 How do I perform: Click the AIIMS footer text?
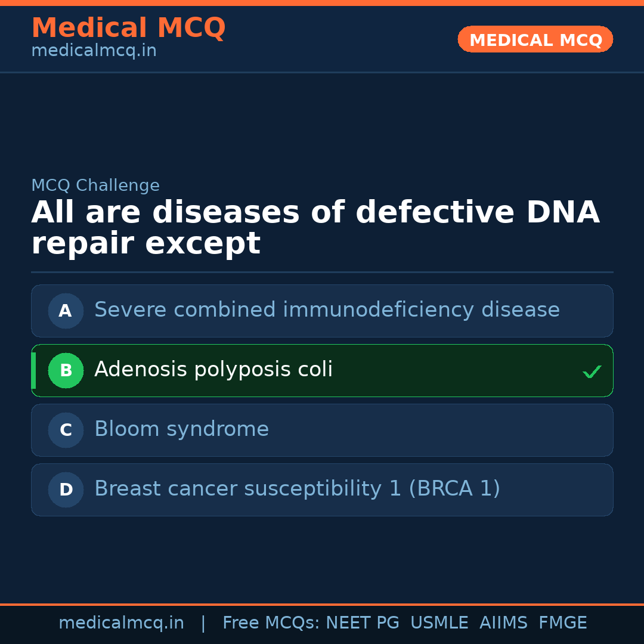pos(503,623)
